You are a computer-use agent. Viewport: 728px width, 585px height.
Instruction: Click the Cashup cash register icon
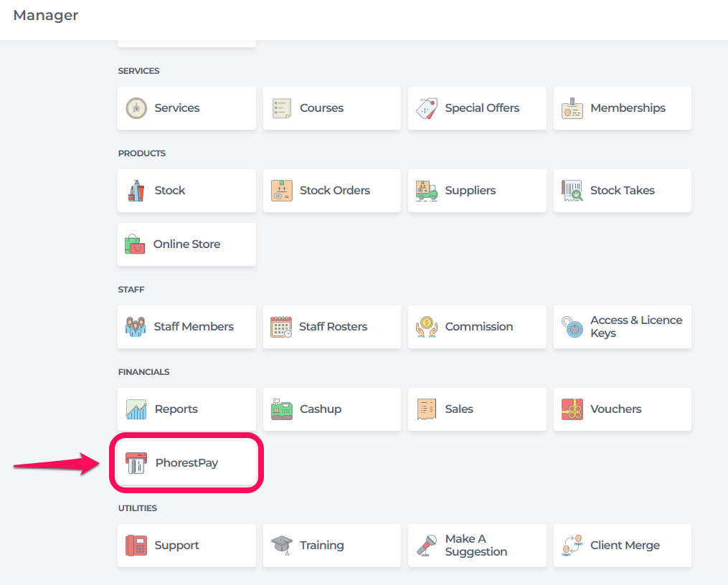pyautogui.click(x=282, y=409)
